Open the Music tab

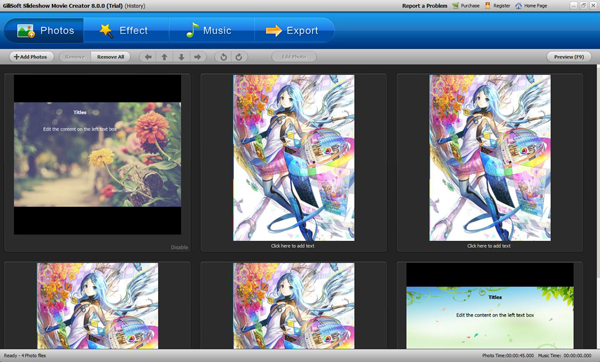212,30
